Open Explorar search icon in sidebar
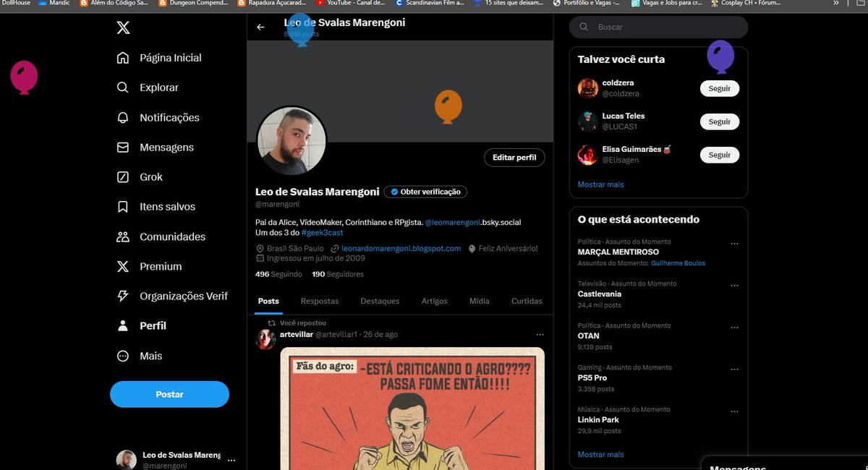 point(123,87)
